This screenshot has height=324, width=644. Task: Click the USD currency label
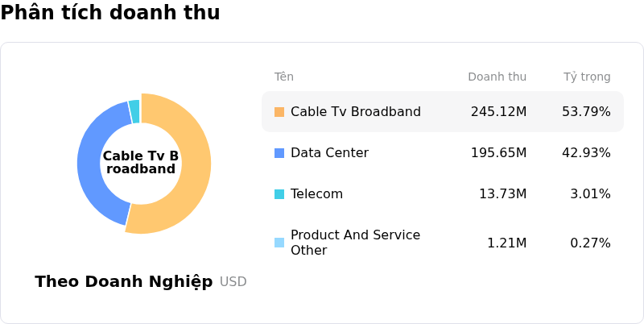click(x=233, y=282)
